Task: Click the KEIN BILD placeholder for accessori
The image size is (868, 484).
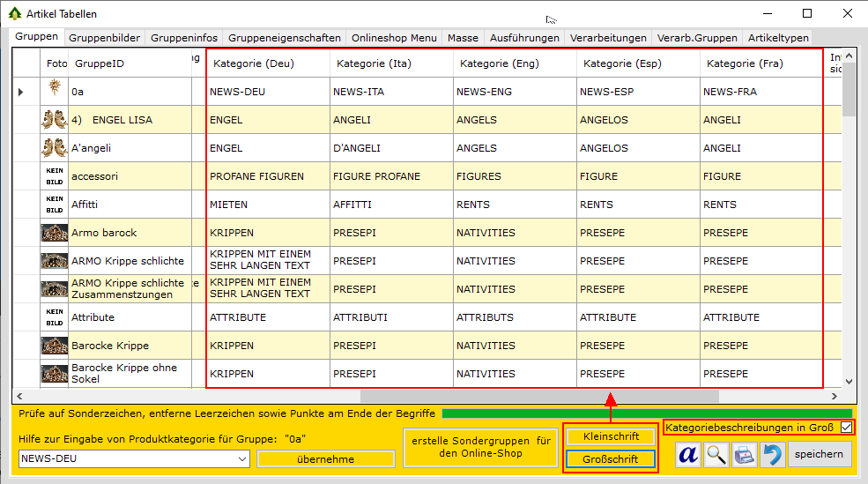Action: (x=55, y=176)
